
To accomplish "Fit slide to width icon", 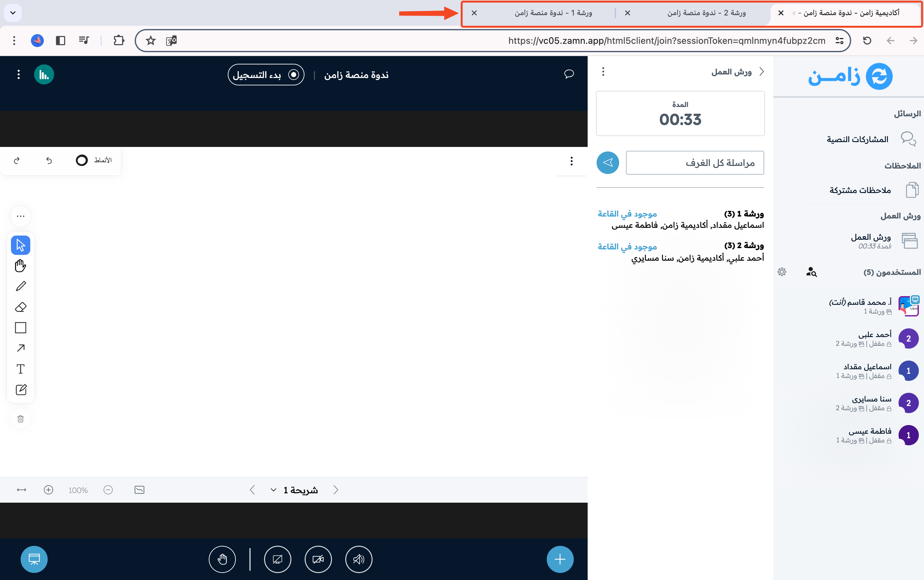I will [22, 490].
